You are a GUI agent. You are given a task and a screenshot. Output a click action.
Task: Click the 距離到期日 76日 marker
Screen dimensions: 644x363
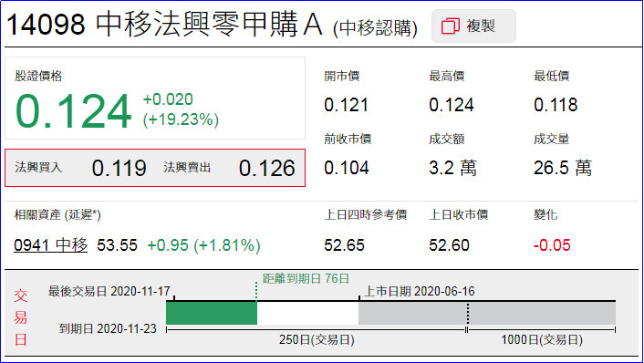306,279
